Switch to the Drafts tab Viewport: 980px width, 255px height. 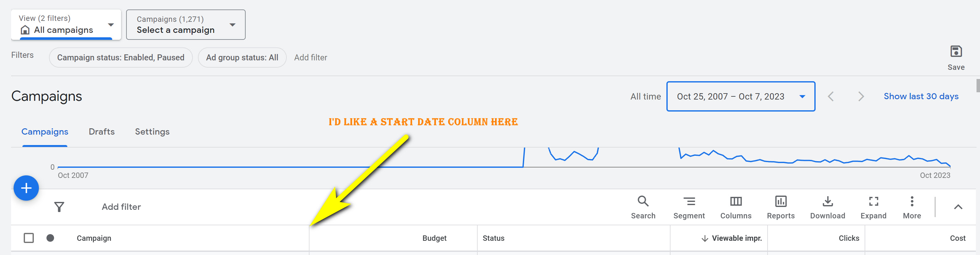[101, 132]
